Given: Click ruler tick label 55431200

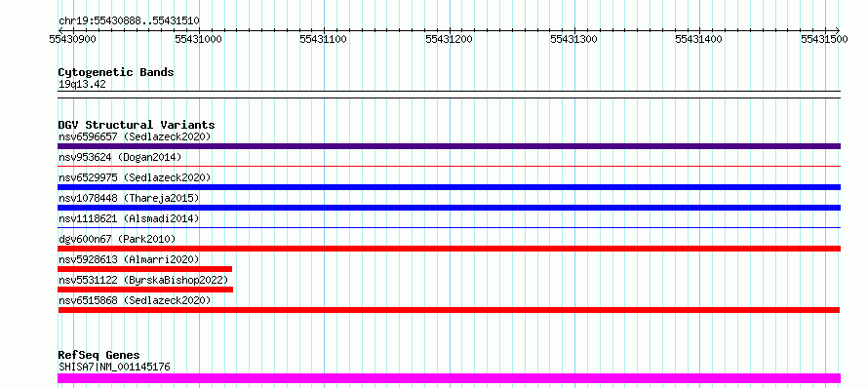Looking at the screenshot, I should point(449,39).
